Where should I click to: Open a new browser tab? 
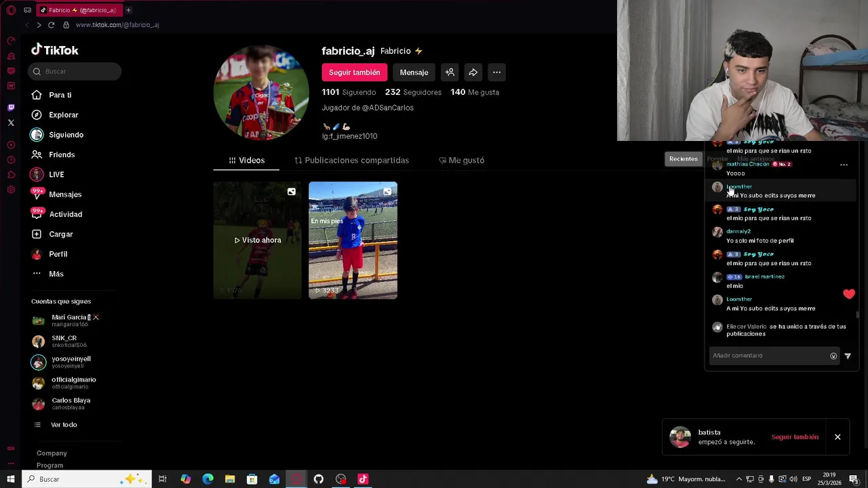[128, 10]
